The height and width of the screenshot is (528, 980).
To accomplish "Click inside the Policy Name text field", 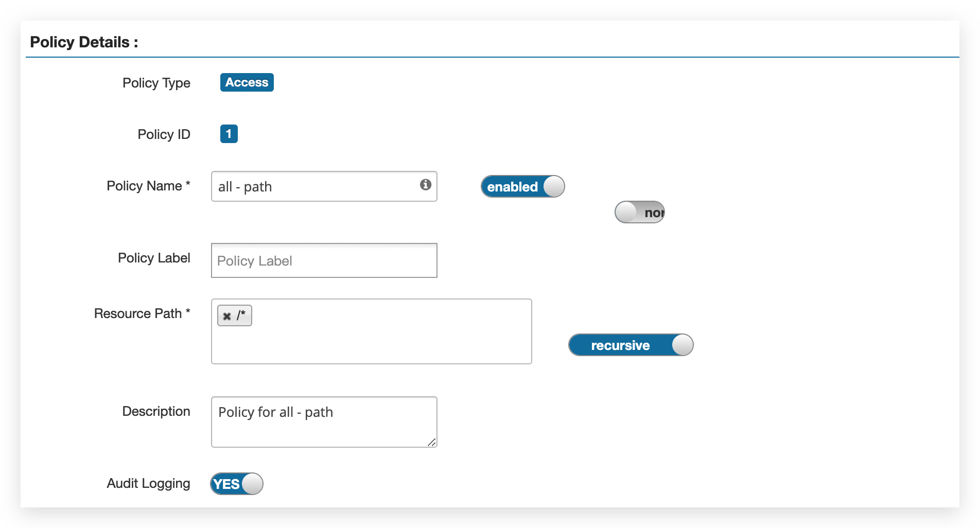I will (x=314, y=186).
